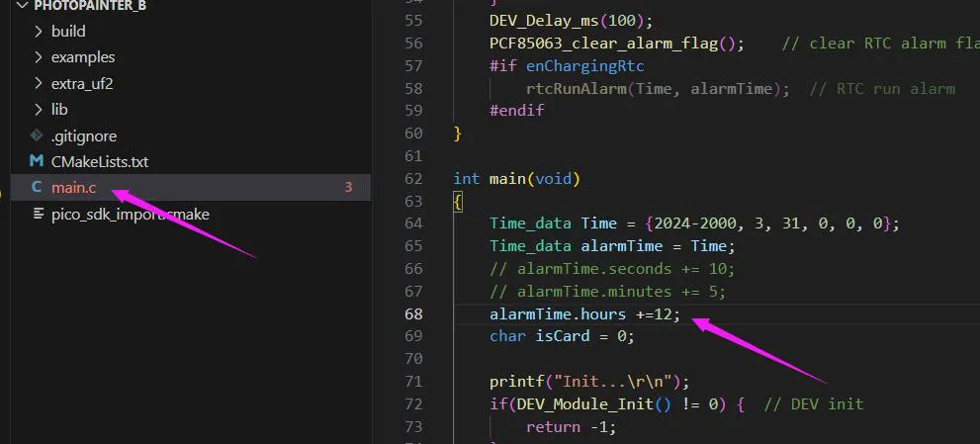Click line number 57 in the gutter
980x444 pixels.
click(413, 66)
